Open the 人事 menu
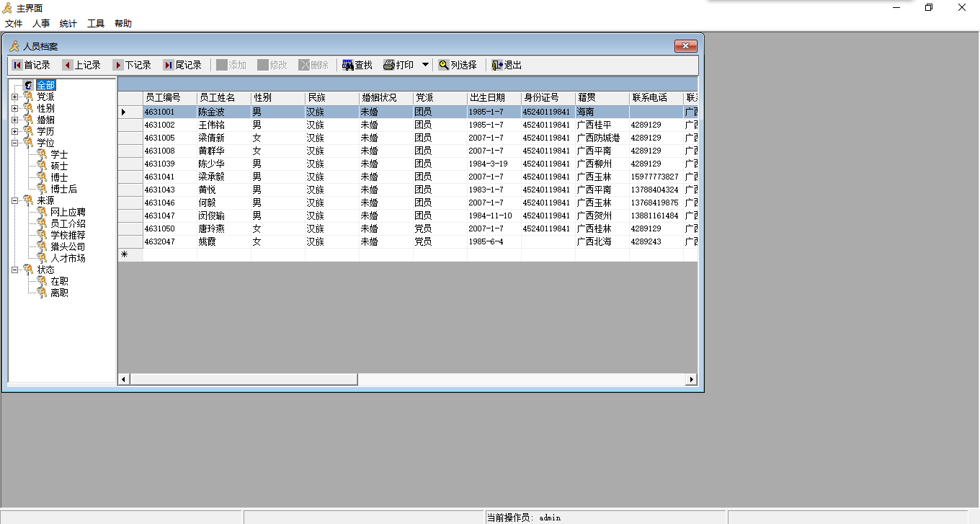980x524 pixels. (x=41, y=24)
